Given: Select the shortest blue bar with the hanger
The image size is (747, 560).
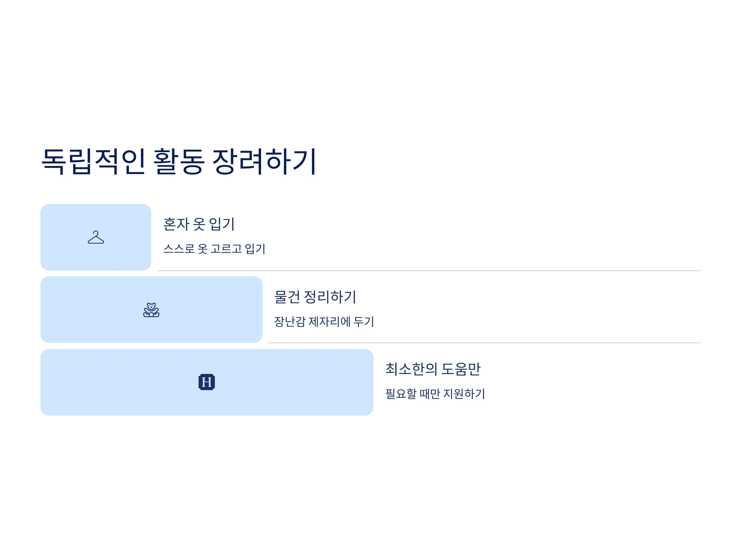Looking at the screenshot, I should (x=96, y=237).
